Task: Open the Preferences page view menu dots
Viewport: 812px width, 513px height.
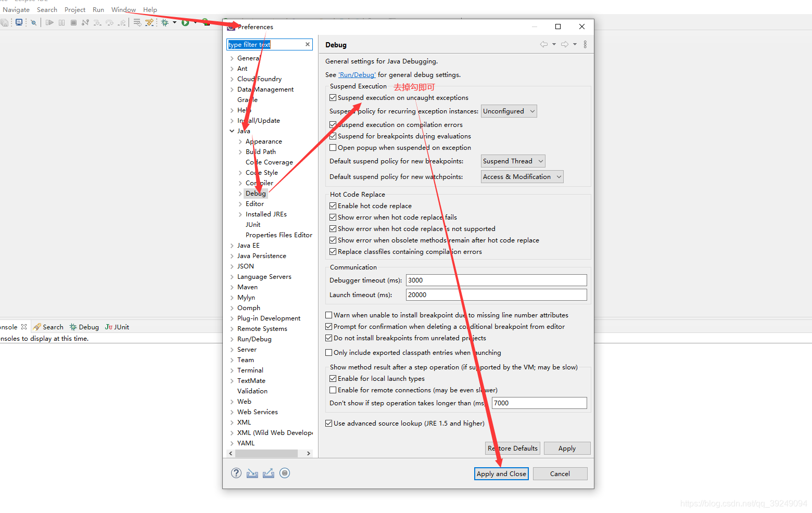Action: (585, 44)
